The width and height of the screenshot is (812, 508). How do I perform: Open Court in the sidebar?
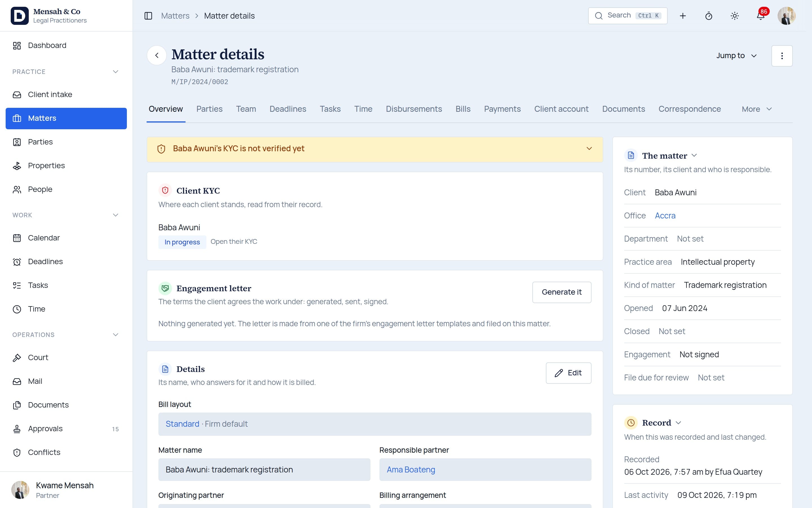[66, 358]
